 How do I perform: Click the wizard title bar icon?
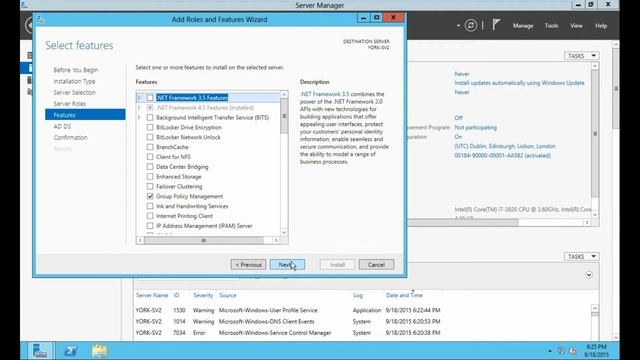(40, 19)
